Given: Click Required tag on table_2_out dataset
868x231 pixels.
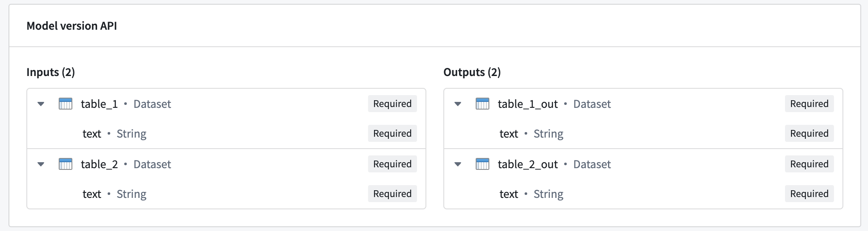Looking at the screenshot, I should (x=809, y=164).
